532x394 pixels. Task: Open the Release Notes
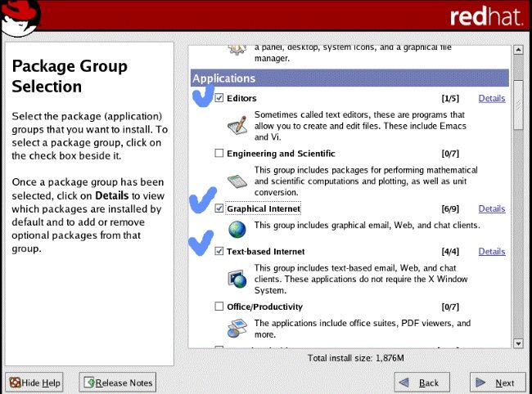tap(118, 383)
